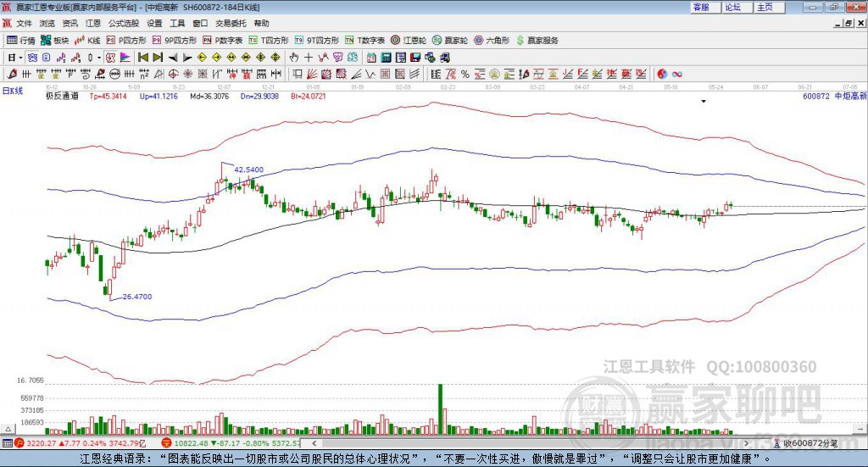The width and height of the screenshot is (868, 467).
Task: Open the 设置 menu
Action: (154, 23)
